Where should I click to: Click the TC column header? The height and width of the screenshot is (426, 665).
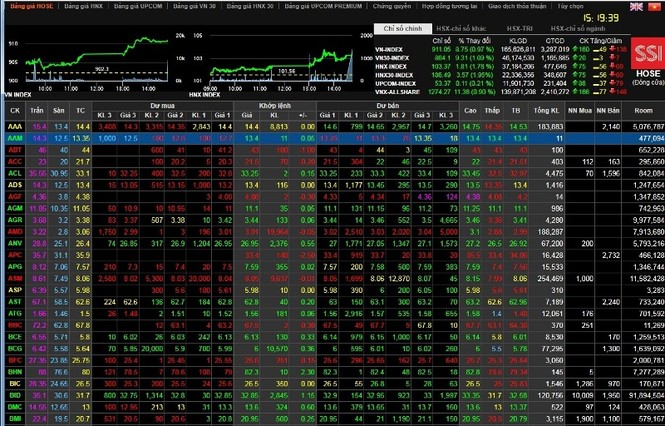point(81,110)
